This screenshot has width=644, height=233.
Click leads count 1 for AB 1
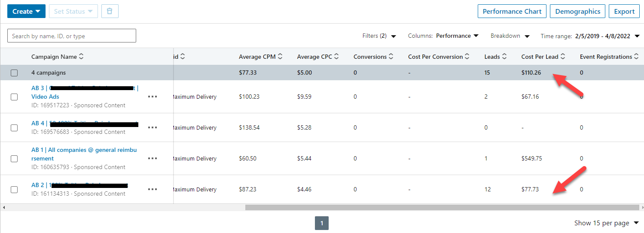486,158
